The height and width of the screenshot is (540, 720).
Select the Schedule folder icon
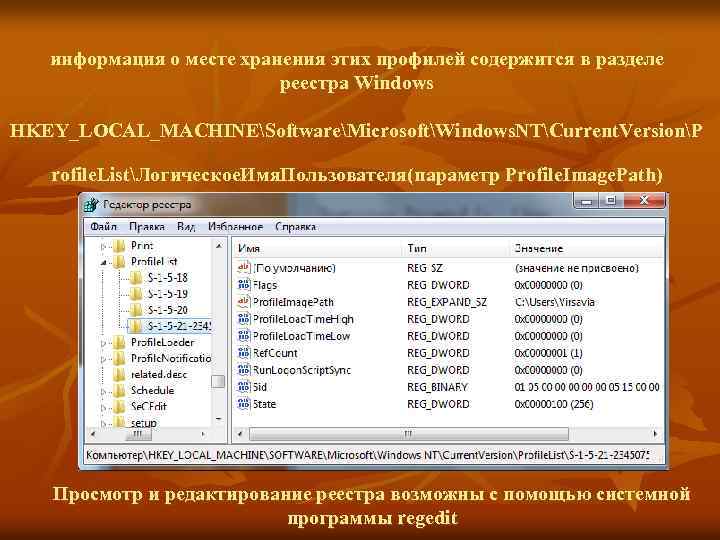click(x=119, y=390)
